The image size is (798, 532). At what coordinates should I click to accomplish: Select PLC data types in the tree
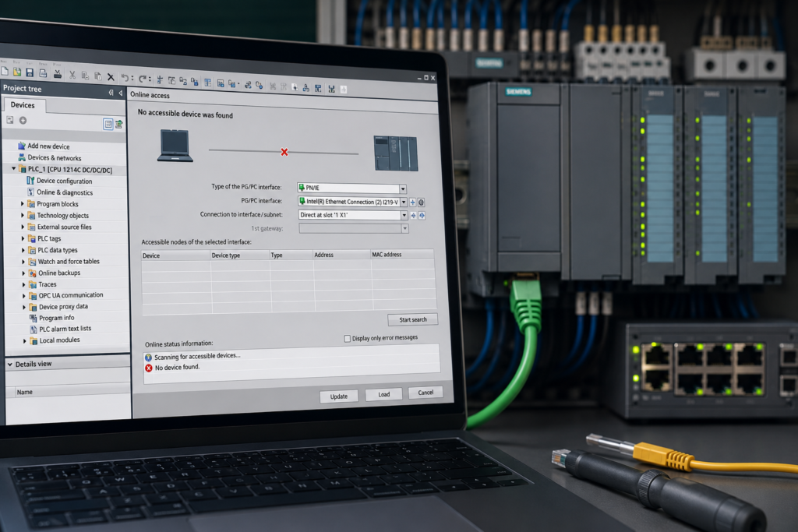[x=58, y=250]
